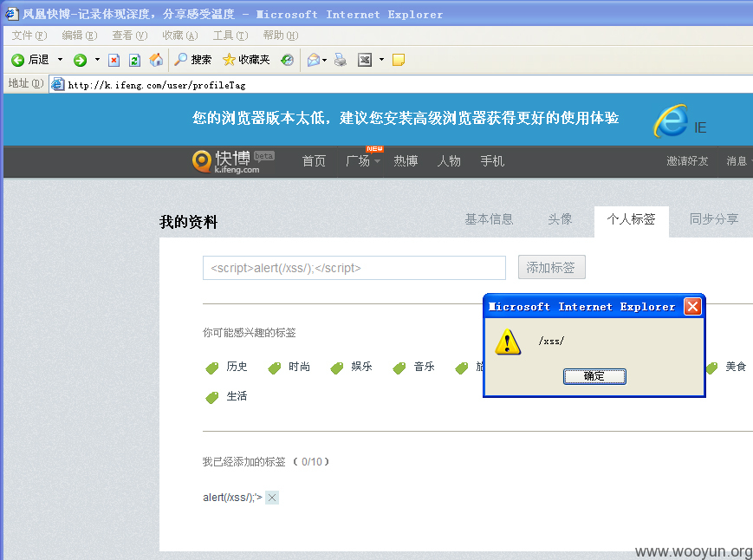Open the Back button history dropdown arrow
This screenshot has height=560, width=753.
pyautogui.click(x=60, y=60)
